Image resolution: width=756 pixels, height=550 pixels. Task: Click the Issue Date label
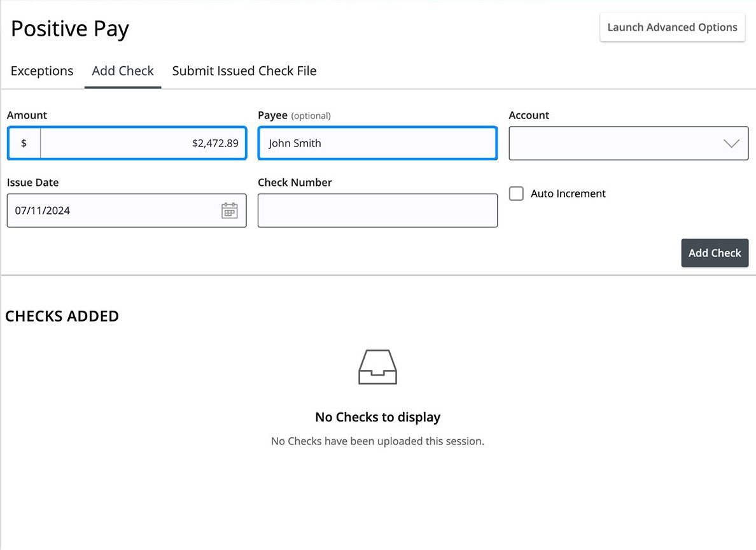33,182
